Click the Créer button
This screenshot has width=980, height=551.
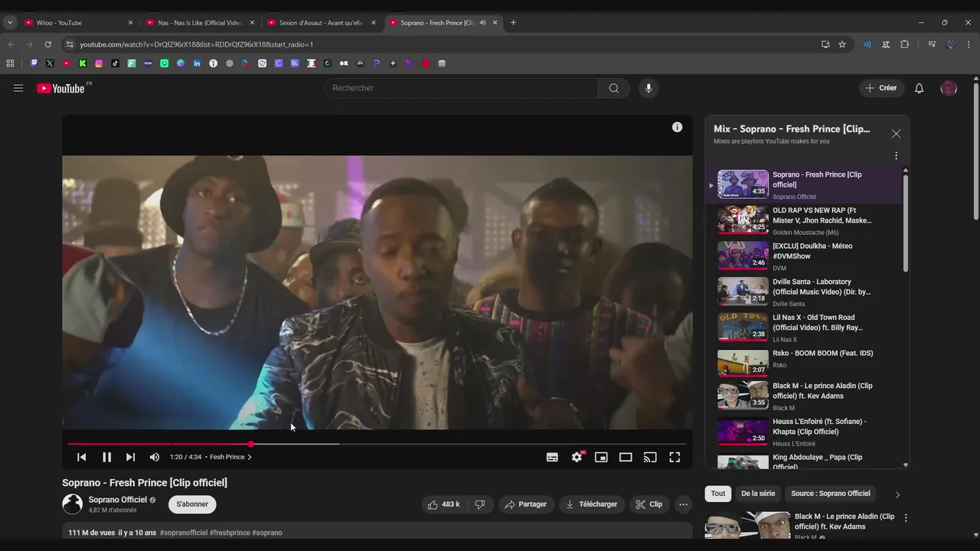pos(881,88)
